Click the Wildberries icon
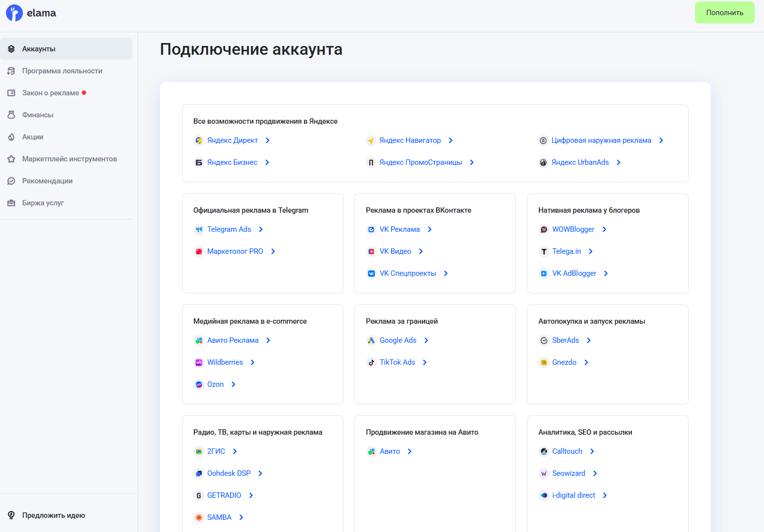The image size is (764, 532). point(199,362)
